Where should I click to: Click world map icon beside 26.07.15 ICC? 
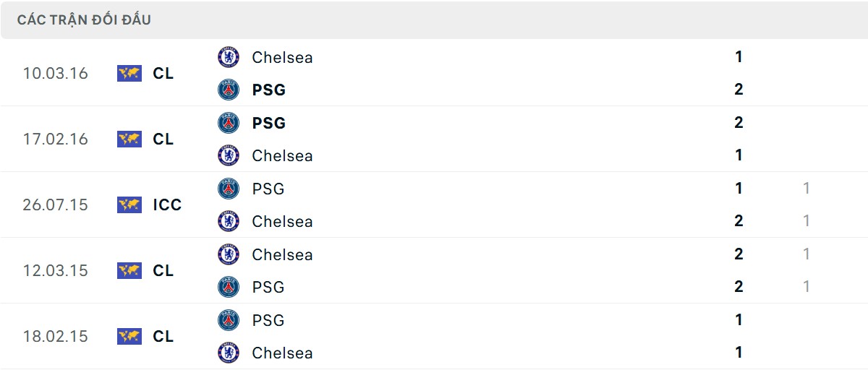[x=129, y=205]
